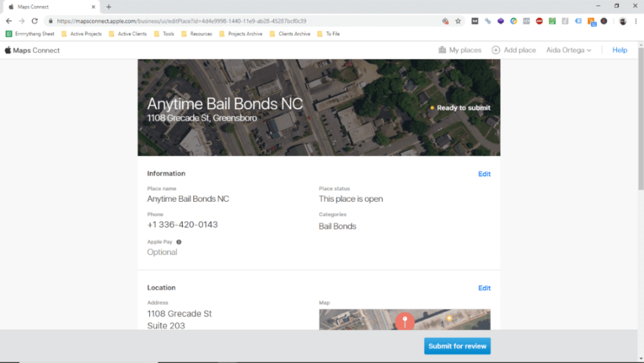Open the purple cube extension icon
The image size is (644, 363).
[x=500, y=21]
